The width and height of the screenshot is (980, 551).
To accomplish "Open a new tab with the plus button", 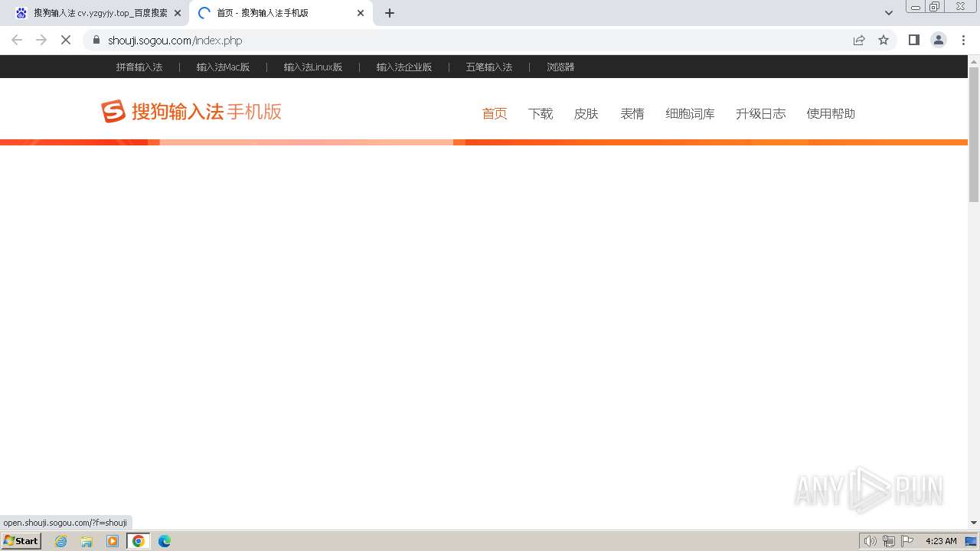I will coord(390,13).
